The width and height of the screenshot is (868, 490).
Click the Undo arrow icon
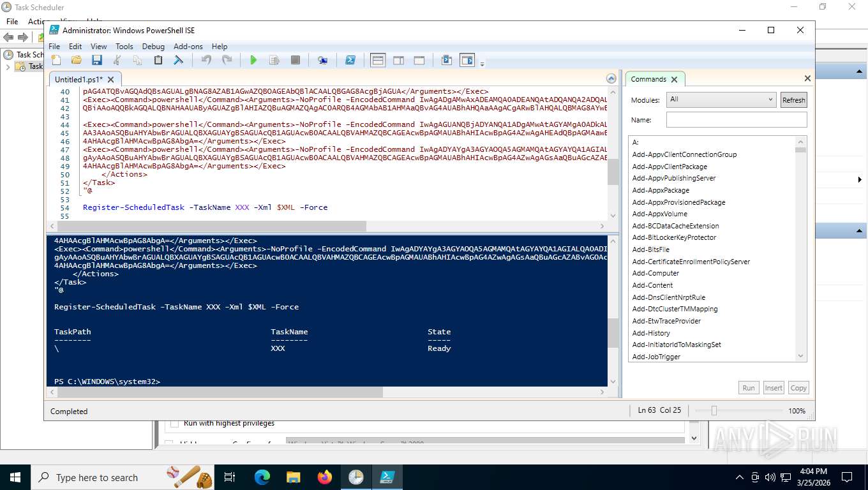[x=206, y=60]
